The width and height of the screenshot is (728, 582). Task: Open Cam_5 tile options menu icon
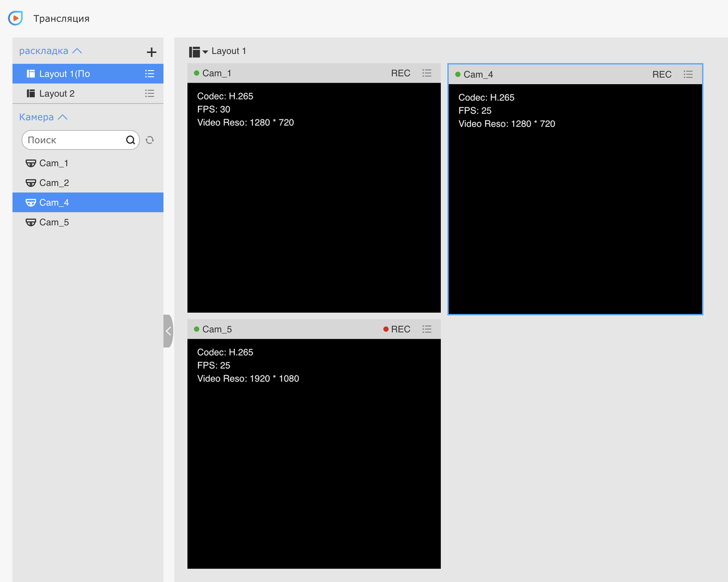point(427,329)
